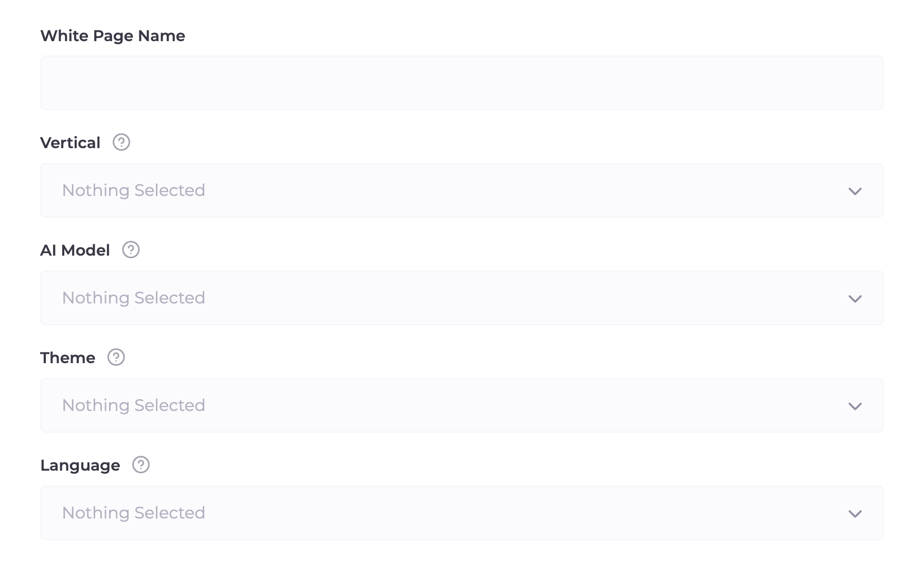The image size is (924, 572).
Task: Click the White Page Name text field
Action: (x=461, y=83)
